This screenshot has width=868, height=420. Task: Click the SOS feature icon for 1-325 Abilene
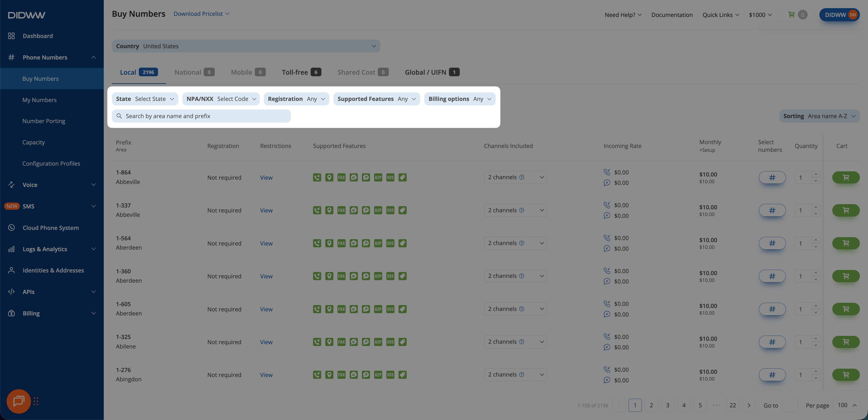(x=390, y=342)
